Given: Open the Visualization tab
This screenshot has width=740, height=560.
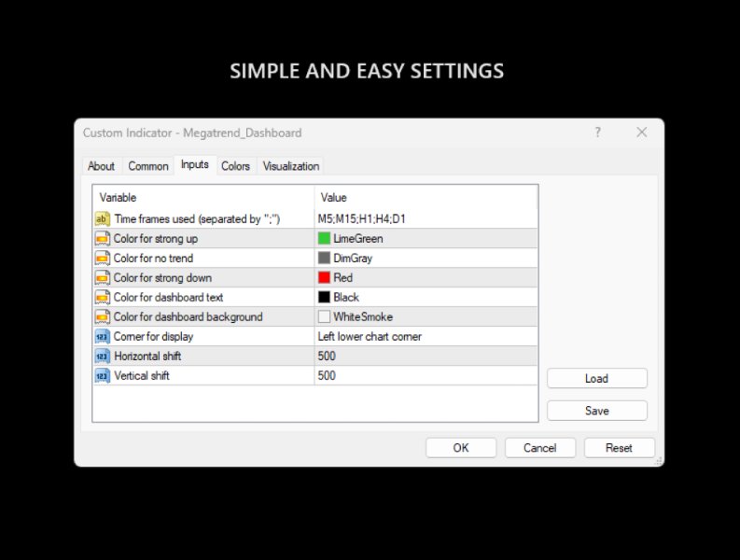Looking at the screenshot, I should coord(291,166).
